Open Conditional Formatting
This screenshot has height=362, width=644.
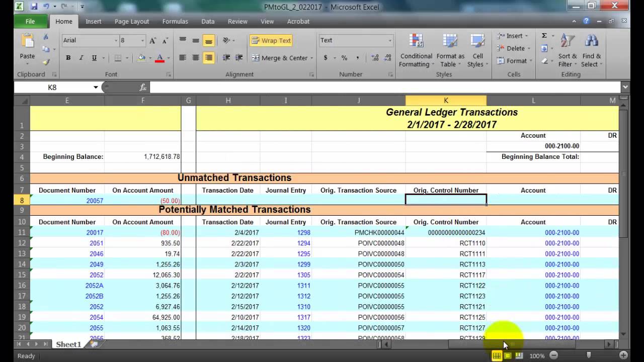click(416, 51)
